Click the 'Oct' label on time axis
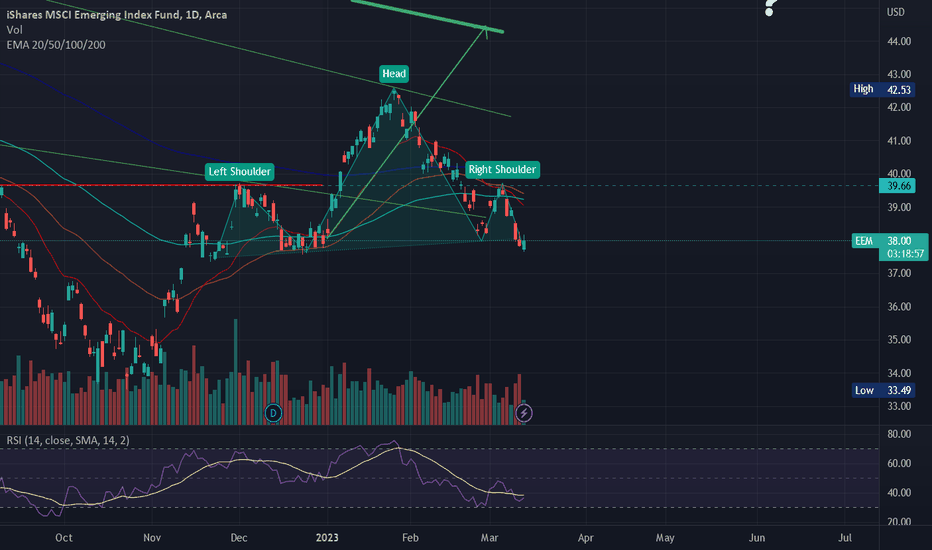 coord(64,538)
